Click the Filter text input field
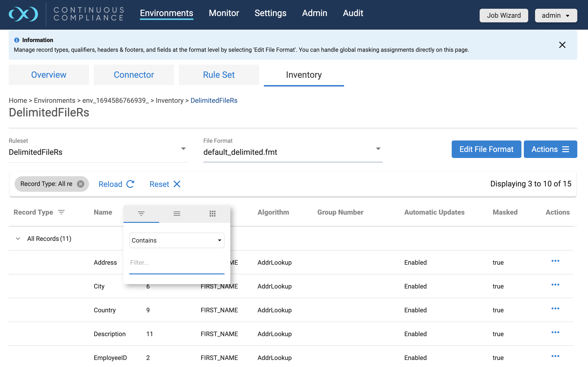 tap(177, 262)
